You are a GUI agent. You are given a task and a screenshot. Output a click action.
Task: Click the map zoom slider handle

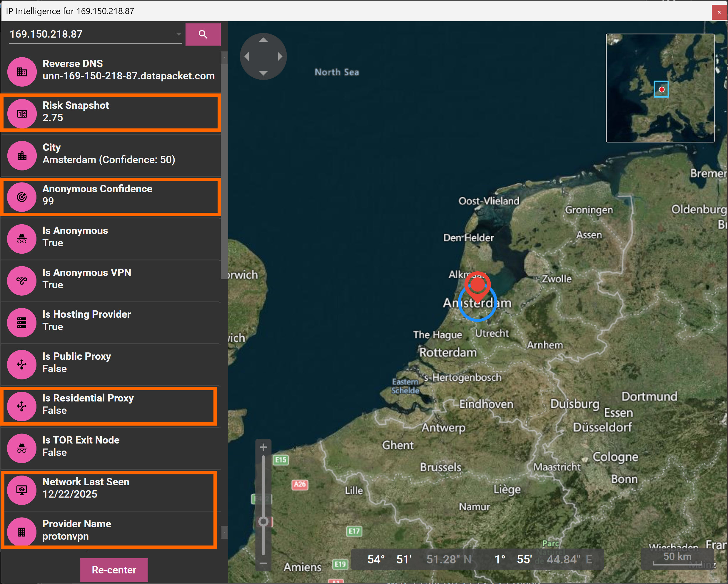click(263, 522)
